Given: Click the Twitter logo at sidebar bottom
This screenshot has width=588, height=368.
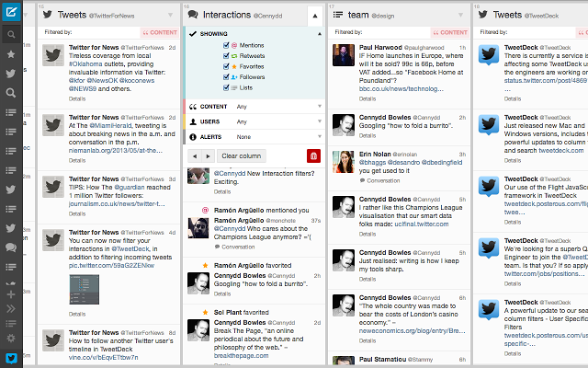Looking at the screenshot, I should pos(11,358).
